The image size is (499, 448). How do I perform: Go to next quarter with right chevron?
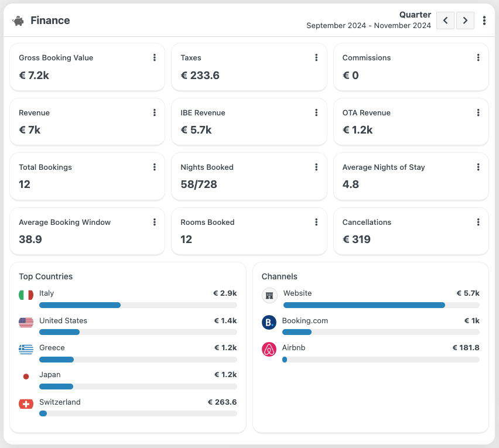465,20
